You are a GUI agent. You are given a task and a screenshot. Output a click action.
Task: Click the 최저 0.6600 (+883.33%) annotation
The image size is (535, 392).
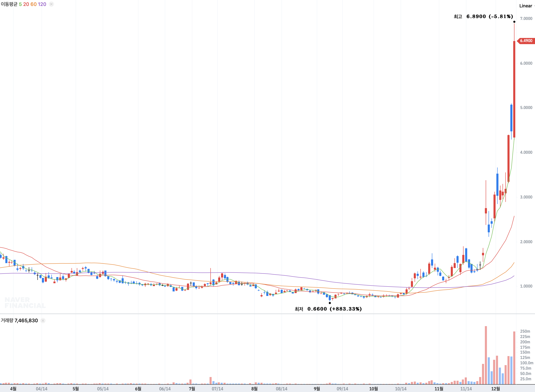click(328, 309)
